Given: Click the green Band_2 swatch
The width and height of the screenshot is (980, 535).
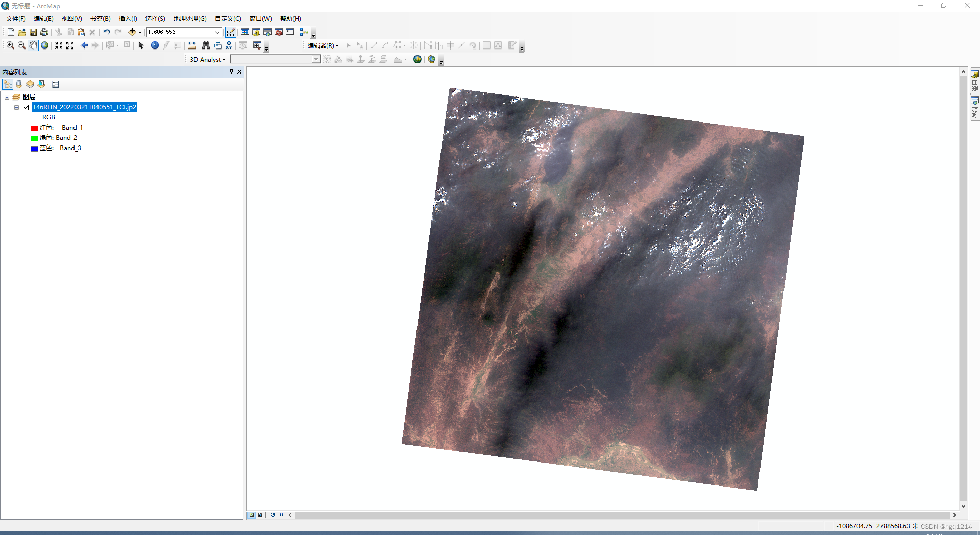Looking at the screenshot, I should tap(34, 138).
